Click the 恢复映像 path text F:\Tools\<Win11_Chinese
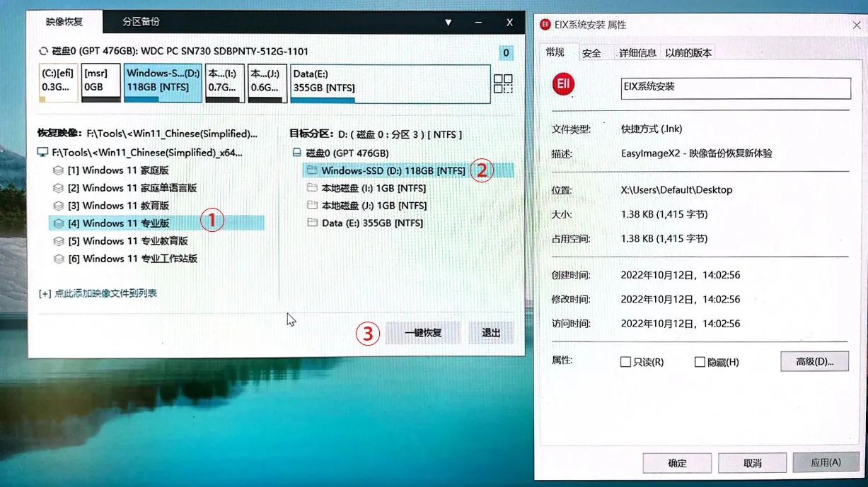The height and width of the screenshot is (487, 868). pyautogui.click(x=171, y=134)
